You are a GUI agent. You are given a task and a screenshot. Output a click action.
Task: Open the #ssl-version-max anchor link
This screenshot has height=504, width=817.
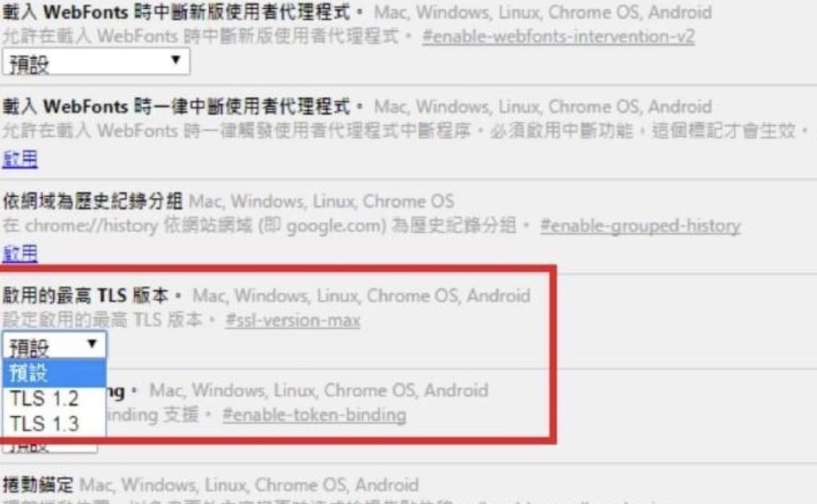point(292,320)
